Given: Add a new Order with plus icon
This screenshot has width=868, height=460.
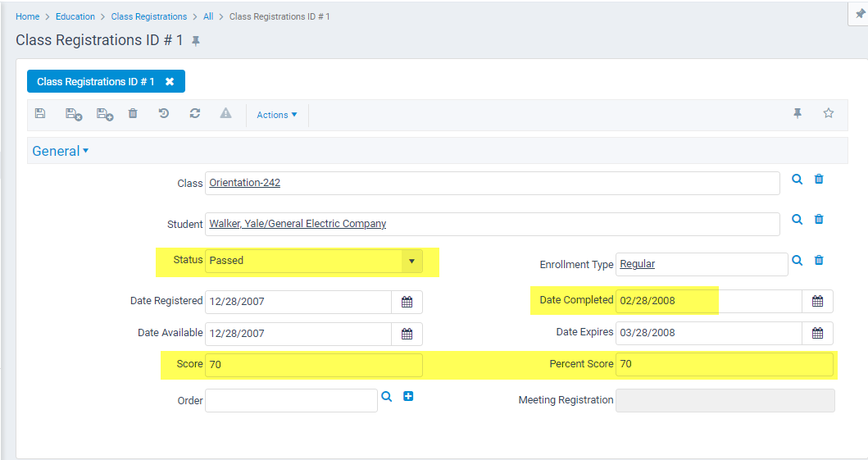Looking at the screenshot, I should 408,396.
